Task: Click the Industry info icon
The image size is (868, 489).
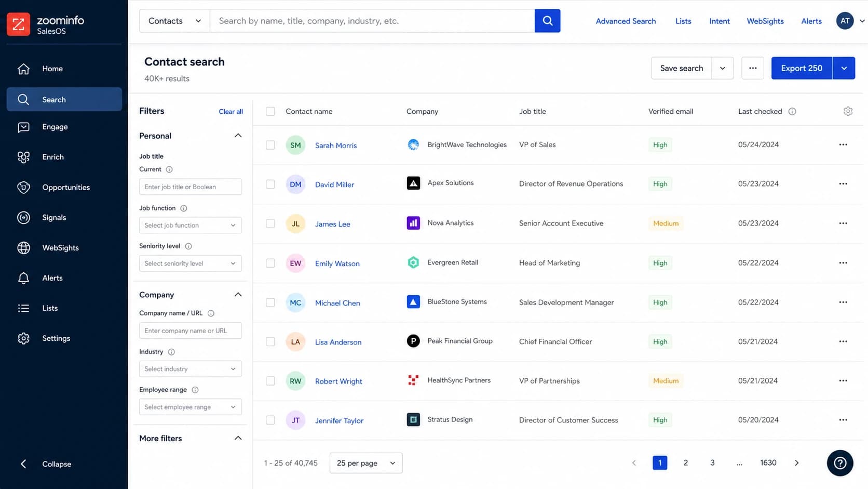Action: pos(171,352)
